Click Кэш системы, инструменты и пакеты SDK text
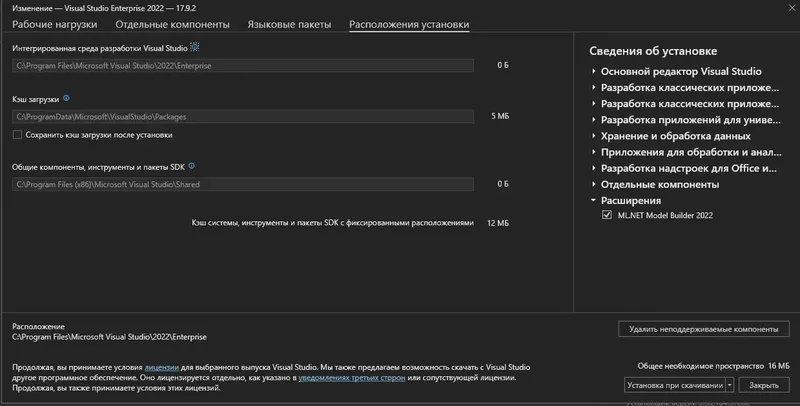800x406 pixels. [x=333, y=223]
